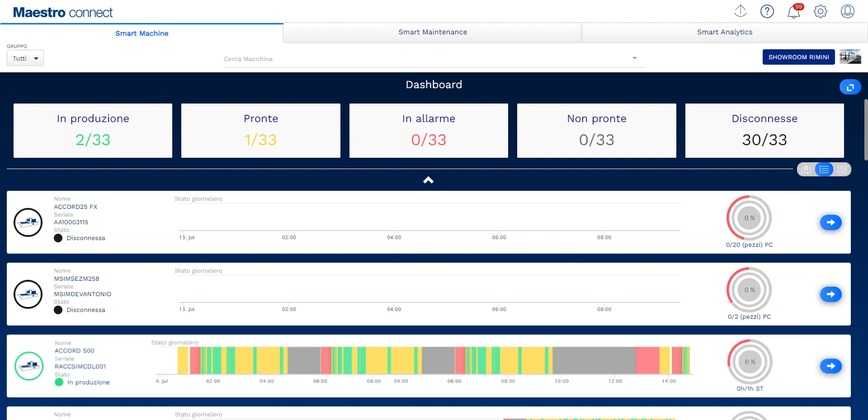Click the 0/2 (pezzi) PC label
The image size is (868, 420).
[x=750, y=317]
